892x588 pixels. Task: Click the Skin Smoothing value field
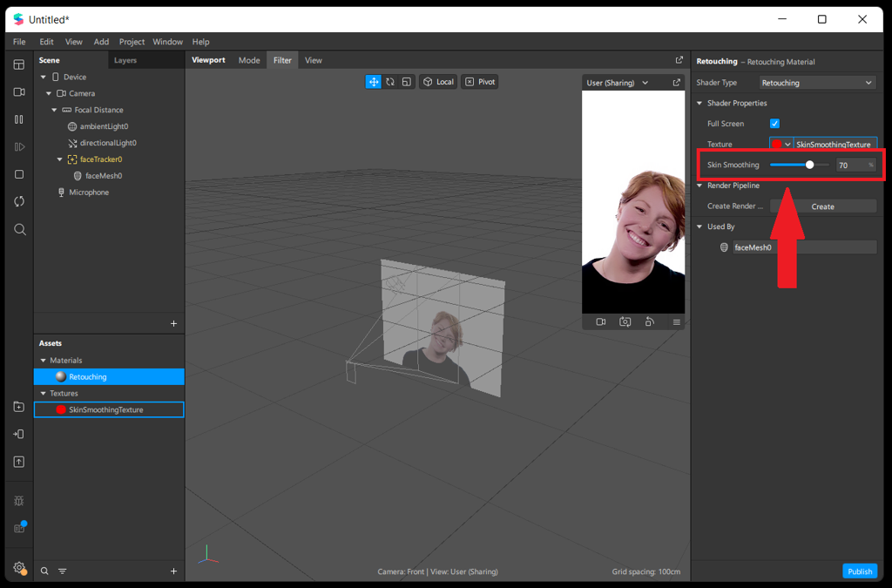point(855,165)
